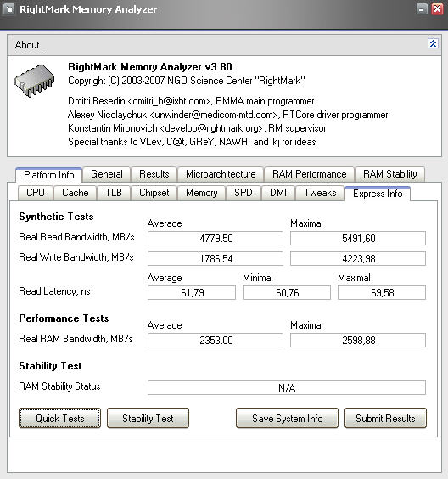Click maximal read bandwidth field 5491,60
The height and width of the screenshot is (479, 448).
click(358, 239)
